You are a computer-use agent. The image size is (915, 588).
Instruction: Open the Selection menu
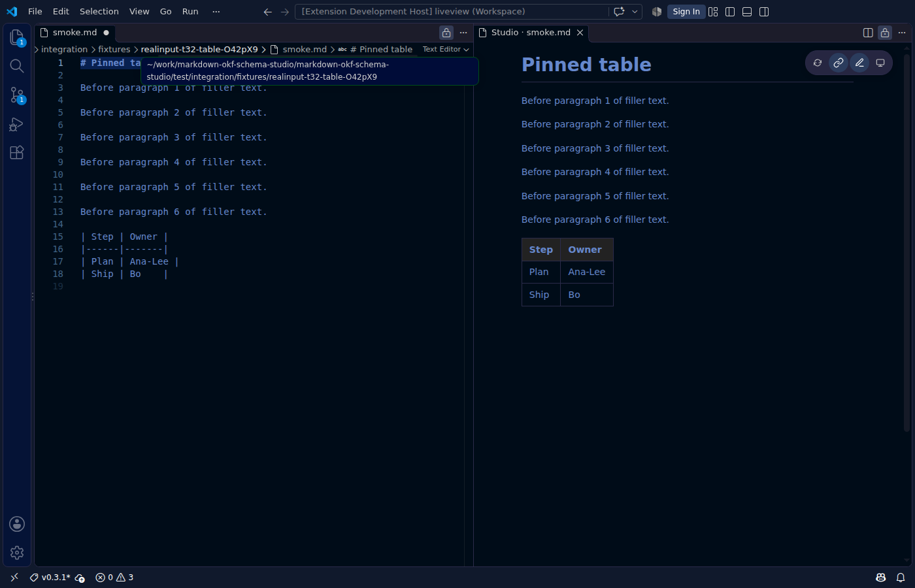99,12
